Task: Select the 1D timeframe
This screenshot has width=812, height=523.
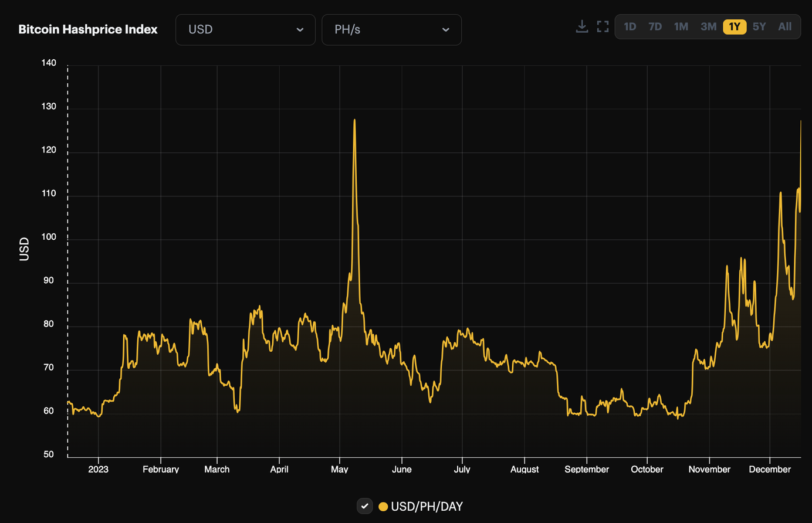Action: (x=630, y=26)
